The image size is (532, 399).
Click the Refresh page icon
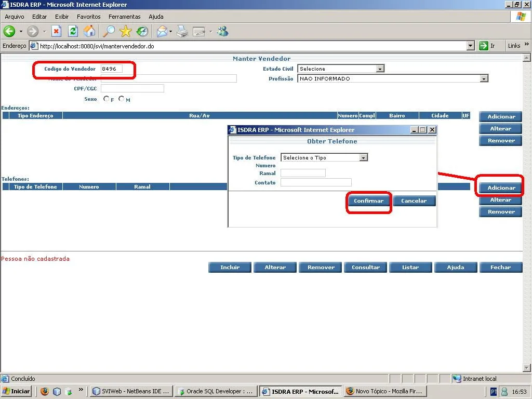pos(73,32)
